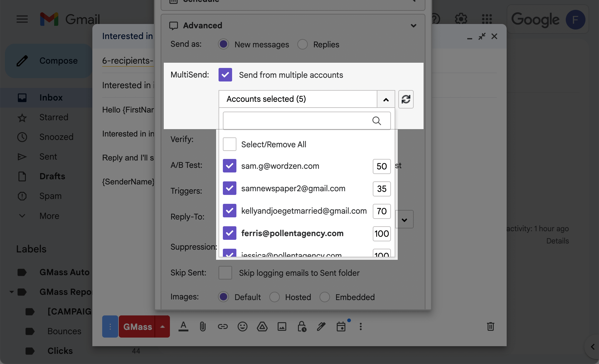599x364 pixels.
Task: Uncheck ferris@pollentagency.com account
Action: pyautogui.click(x=230, y=233)
